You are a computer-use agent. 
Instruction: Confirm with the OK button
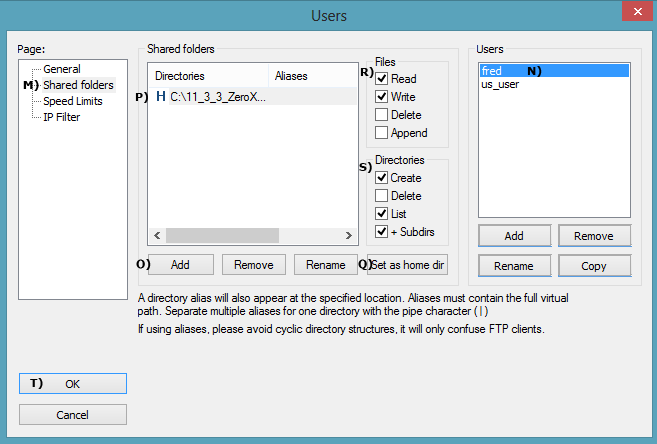coord(73,384)
